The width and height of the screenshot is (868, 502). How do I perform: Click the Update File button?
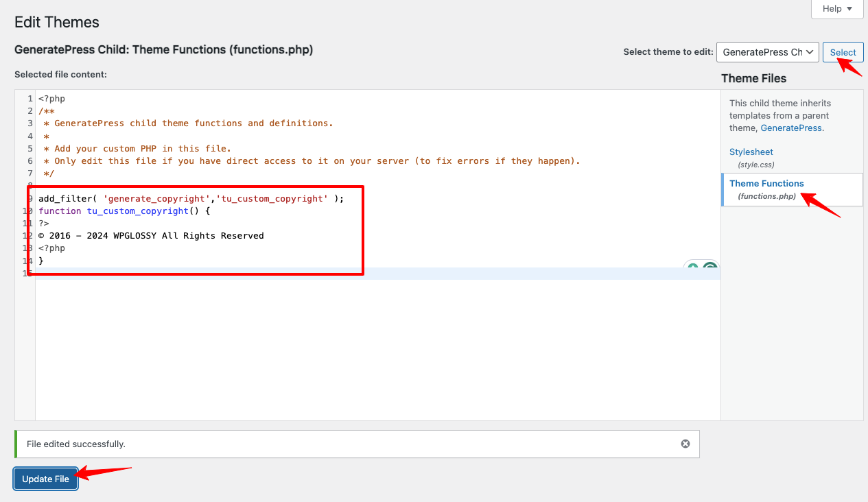45,479
